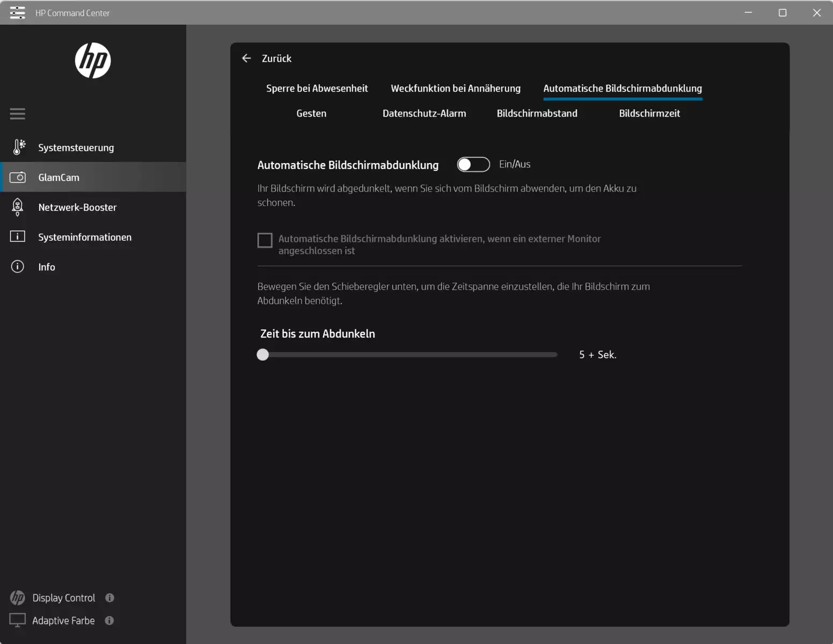Switch to Gesten tab

point(311,113)
